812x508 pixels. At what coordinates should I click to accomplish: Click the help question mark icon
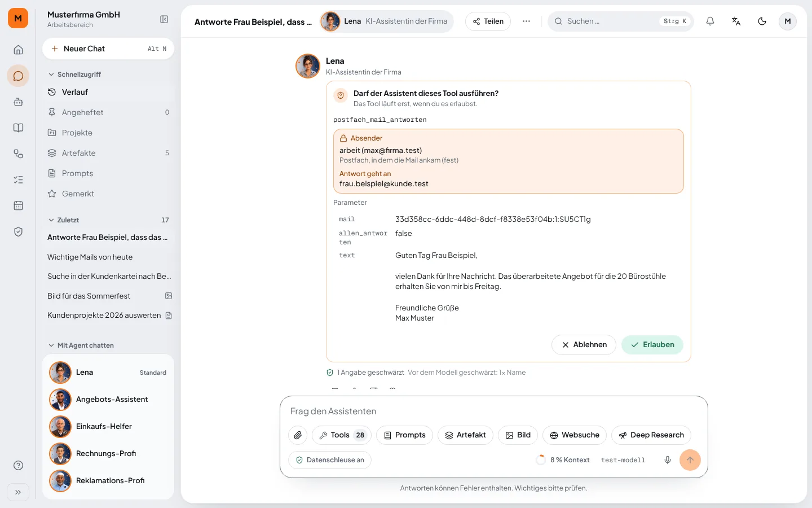click(x=18, y=465)
